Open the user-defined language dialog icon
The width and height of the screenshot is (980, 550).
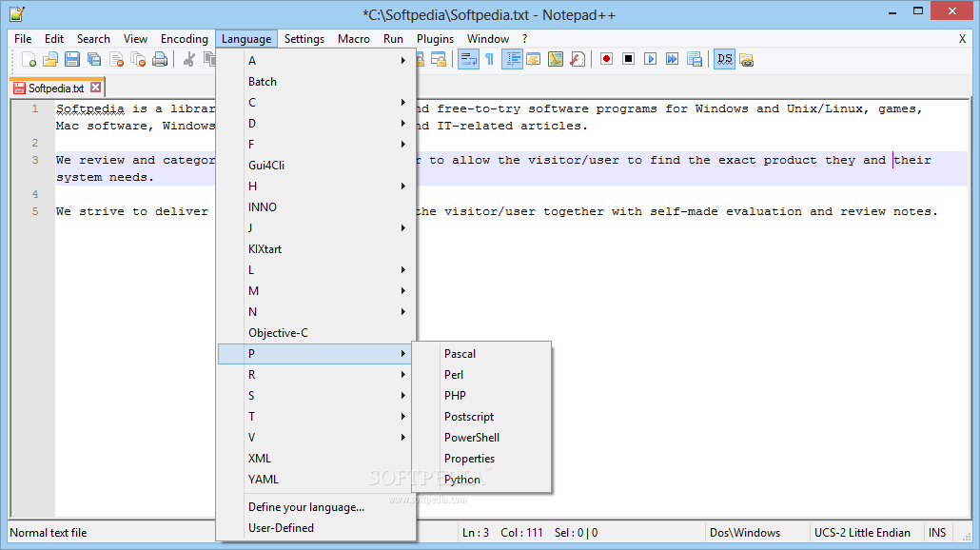[x=534, y=59]
